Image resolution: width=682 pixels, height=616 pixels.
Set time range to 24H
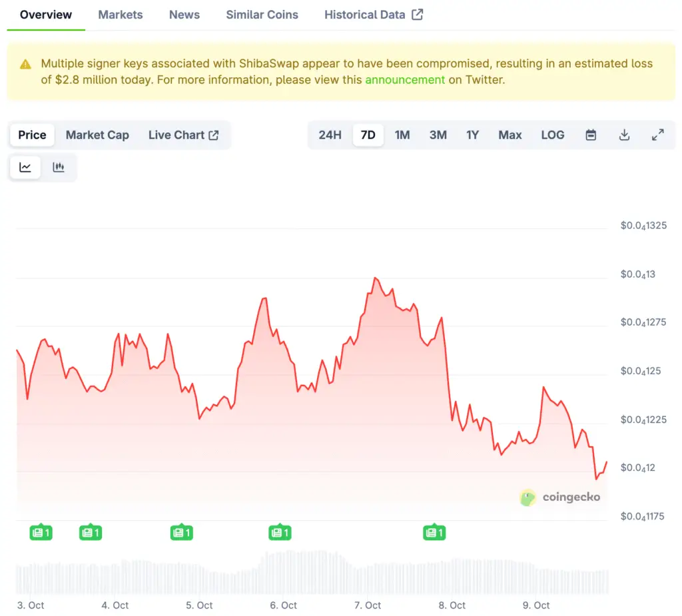click(x=330, y=135)
